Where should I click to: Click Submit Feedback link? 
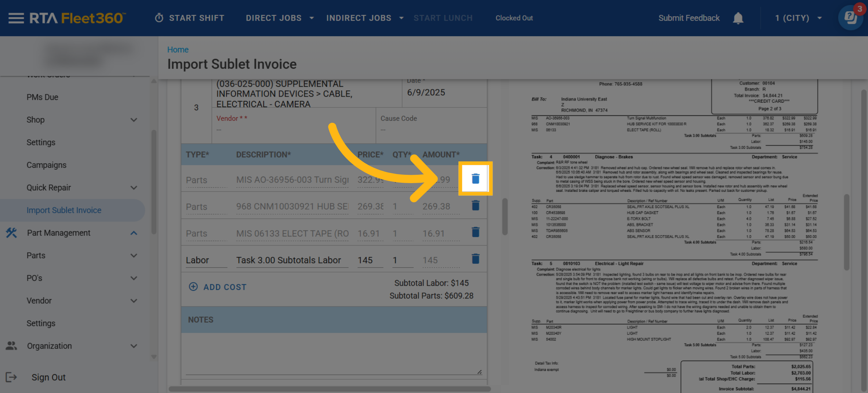tap(689, 18)
